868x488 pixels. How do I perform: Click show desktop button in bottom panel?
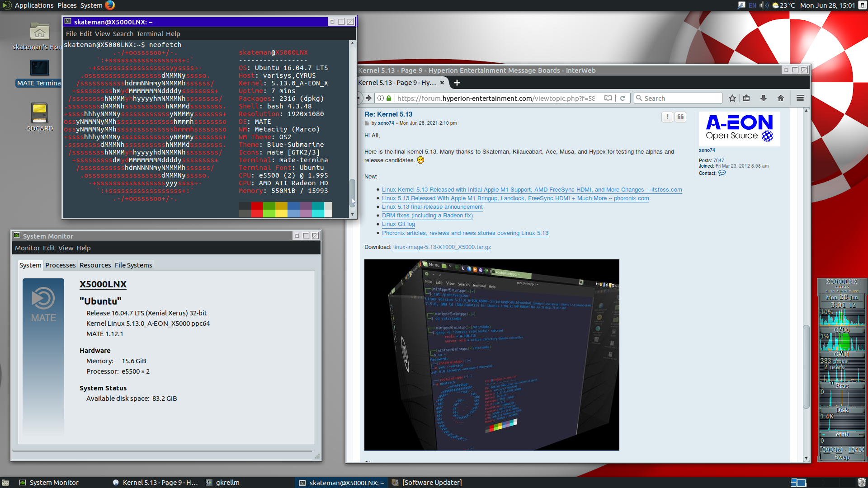[5, 483]
